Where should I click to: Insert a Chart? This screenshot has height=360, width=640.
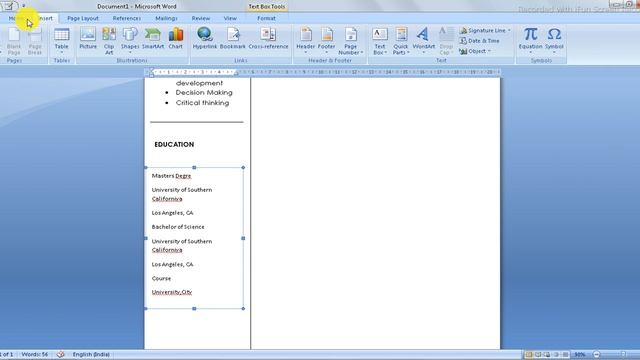point(176,39)
